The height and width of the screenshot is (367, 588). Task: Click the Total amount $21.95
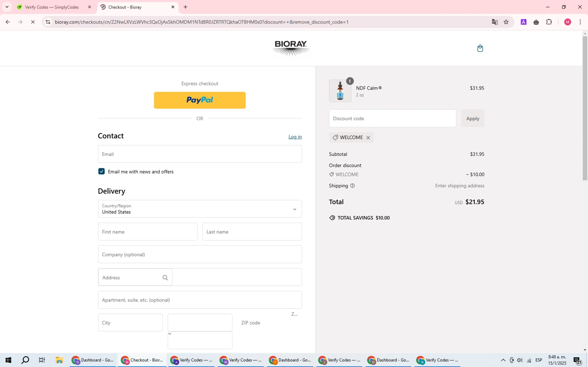pos(475,202)
